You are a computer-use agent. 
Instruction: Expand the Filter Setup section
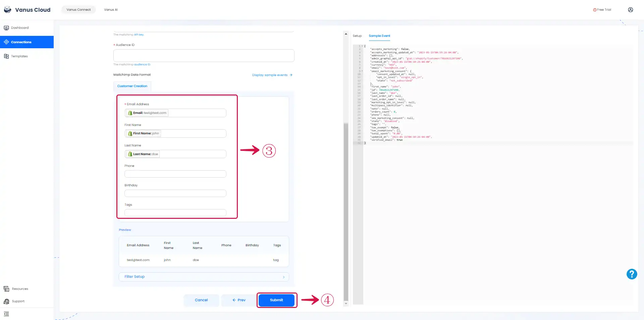click(x=204, y=277)
